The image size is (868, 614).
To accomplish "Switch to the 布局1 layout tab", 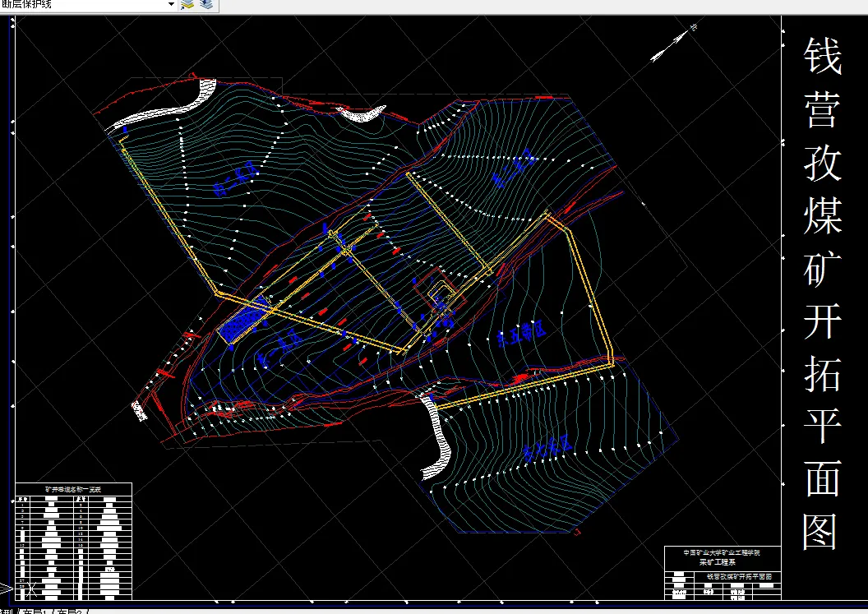I will coord(37,612).
